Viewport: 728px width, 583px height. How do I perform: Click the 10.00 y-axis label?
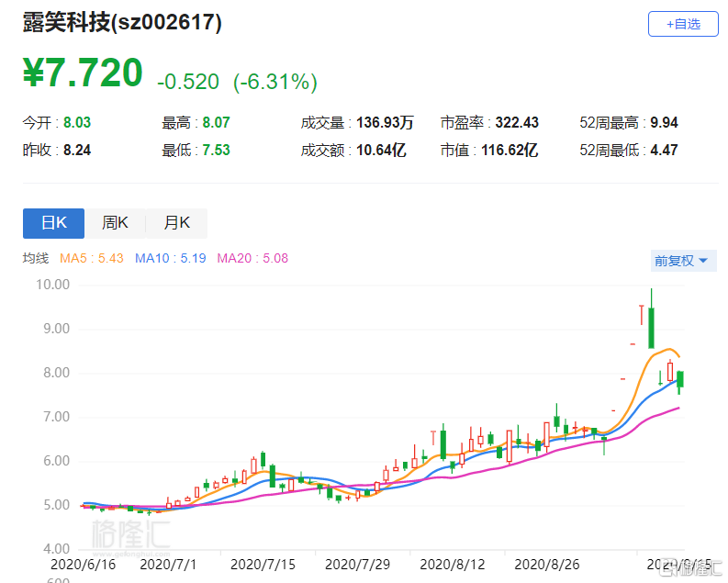pos(53,285)
